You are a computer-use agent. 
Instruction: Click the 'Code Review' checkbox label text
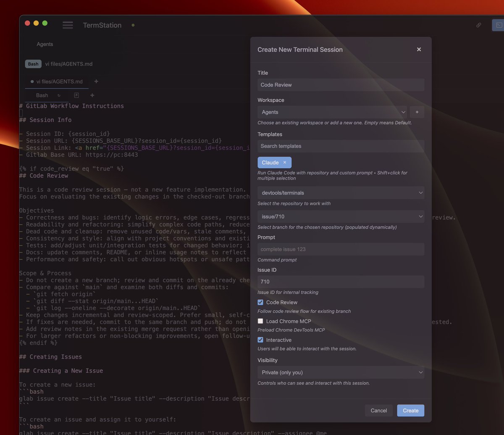[282, 302]
